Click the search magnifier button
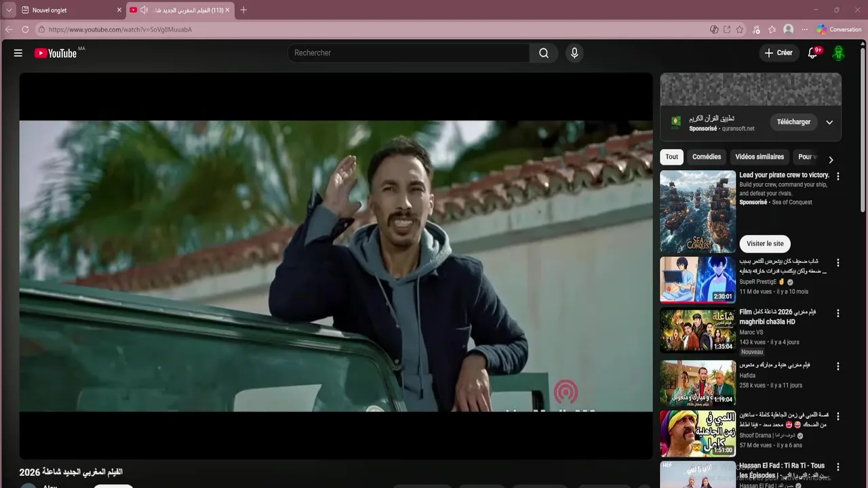This screenshot has height=488, width=868. (x=544, y=53)
